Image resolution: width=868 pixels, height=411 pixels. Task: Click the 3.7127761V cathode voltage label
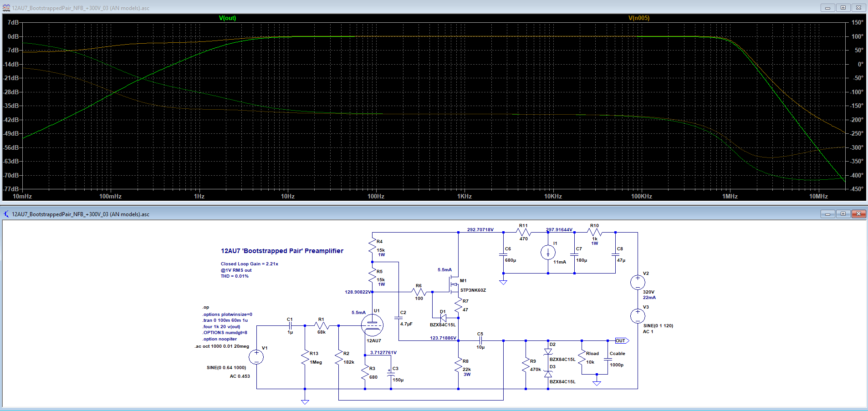[383, 353]
